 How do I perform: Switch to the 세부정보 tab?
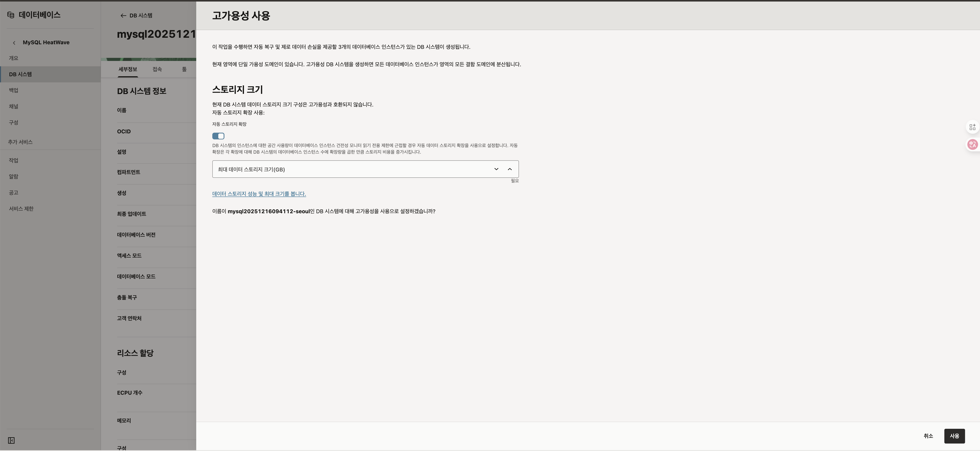click(127, 69)
